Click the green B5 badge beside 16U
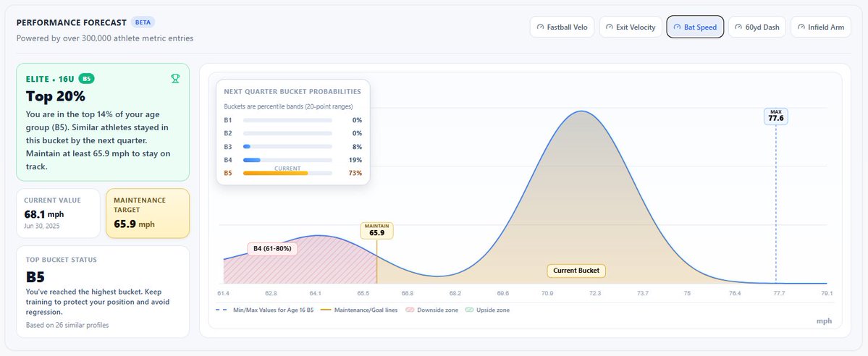The image size is (868, 356). 86,79
